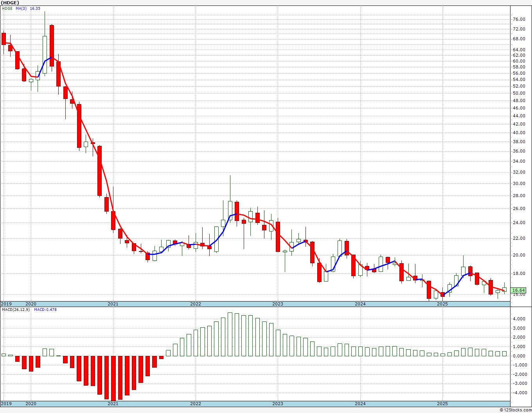Select the 2024 label below the MACD panel

[x=360, y=403]
